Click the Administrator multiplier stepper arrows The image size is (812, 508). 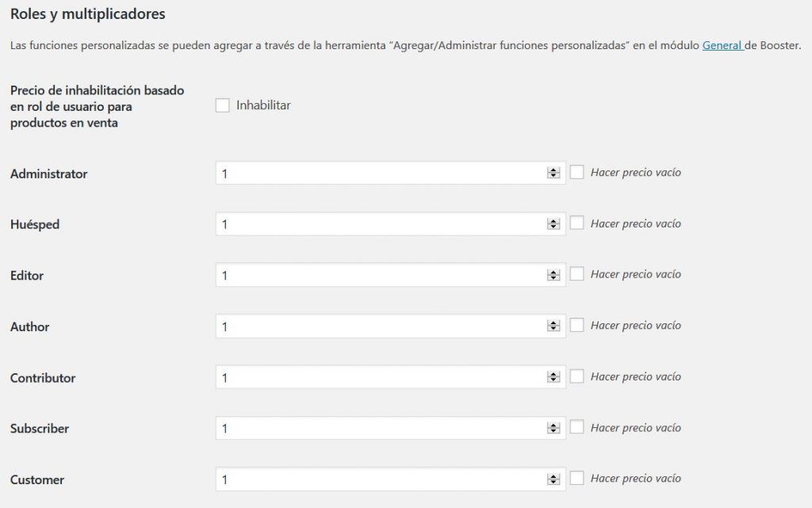click(x=553, y=173)
